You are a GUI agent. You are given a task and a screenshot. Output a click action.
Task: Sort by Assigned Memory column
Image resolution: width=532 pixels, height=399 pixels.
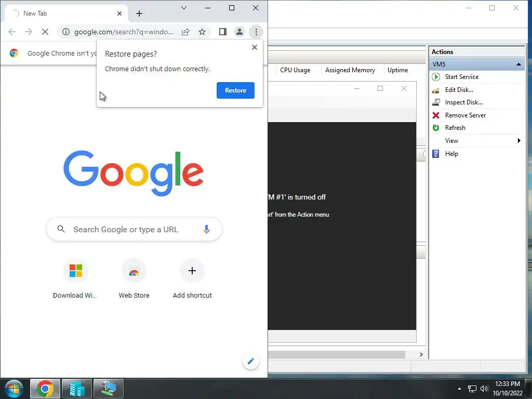coord(350,70)
